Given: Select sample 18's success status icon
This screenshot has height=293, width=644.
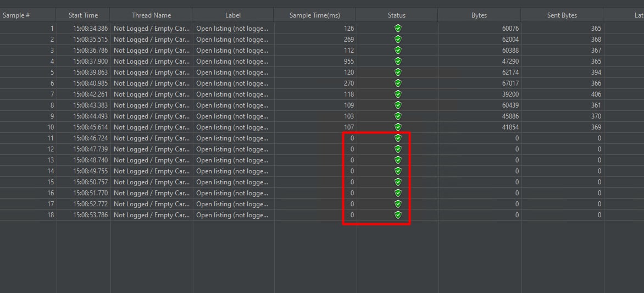Looking at the screenshot, I should pyautogui.click(x=398, y=215).
